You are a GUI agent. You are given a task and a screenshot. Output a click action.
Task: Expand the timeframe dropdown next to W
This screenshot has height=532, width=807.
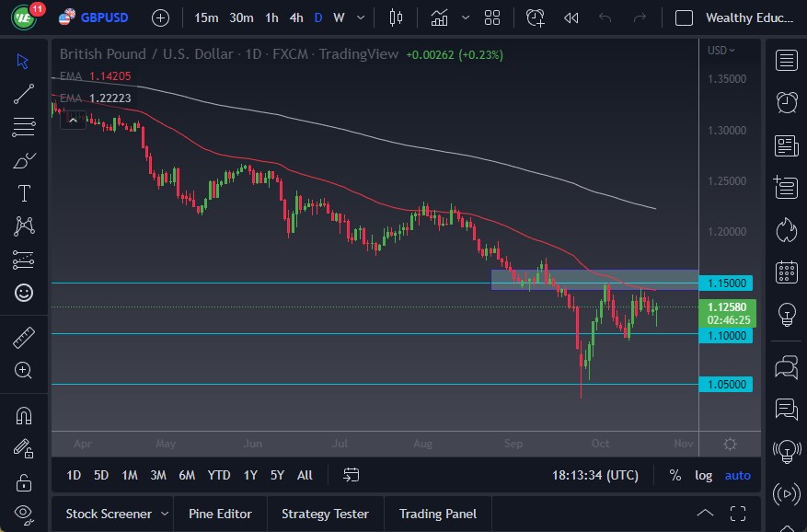click(361, 17)
